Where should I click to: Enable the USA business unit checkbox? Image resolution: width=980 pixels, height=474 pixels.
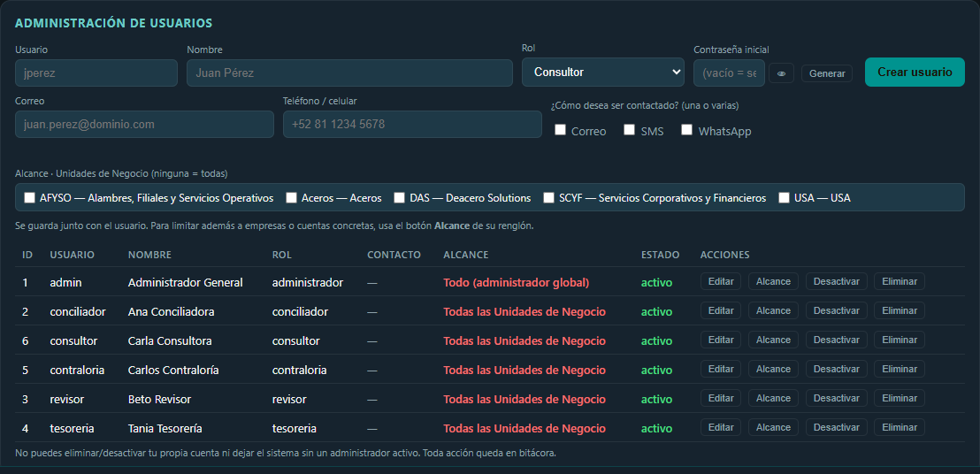click(785, 198)
